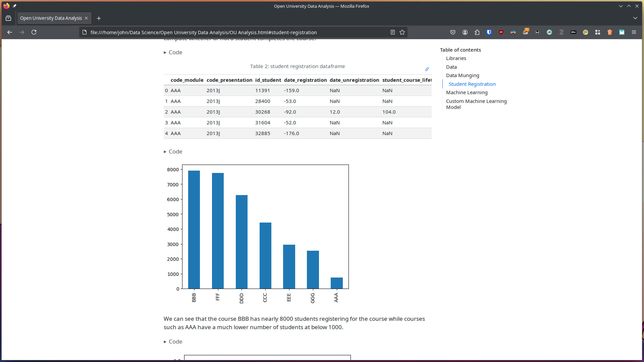Screen dimensions: 644x362
Task: Open the list all tabs dropdown
Action: (635, 18)
